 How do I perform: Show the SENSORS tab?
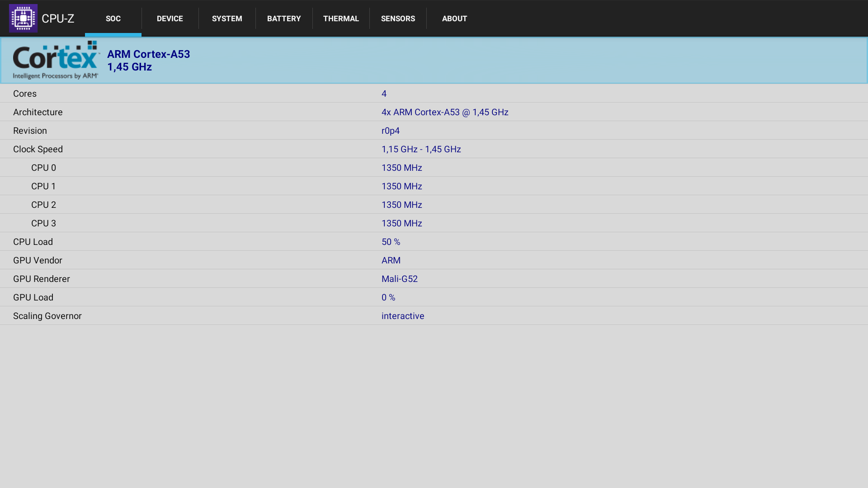(398, 19)
